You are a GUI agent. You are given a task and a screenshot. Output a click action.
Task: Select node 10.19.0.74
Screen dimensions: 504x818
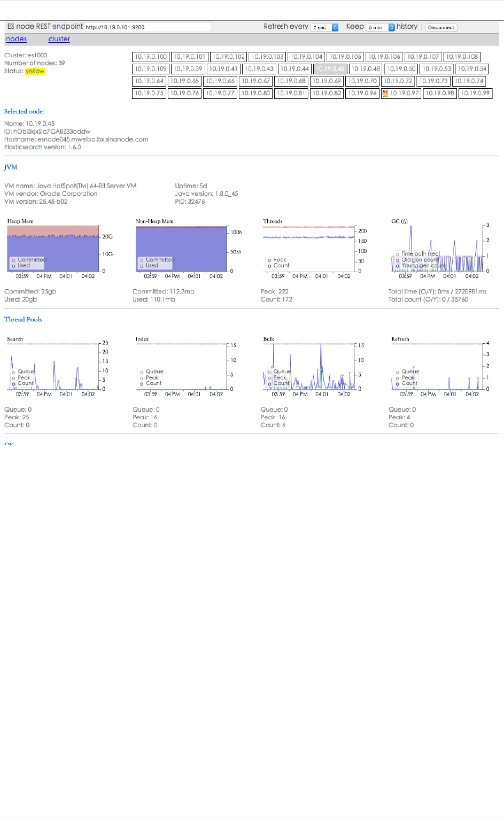(469, 81)
